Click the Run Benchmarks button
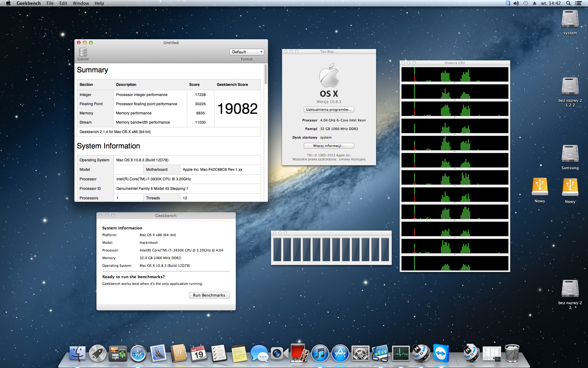This screenshot has height=368, width=588. (209, 295)
